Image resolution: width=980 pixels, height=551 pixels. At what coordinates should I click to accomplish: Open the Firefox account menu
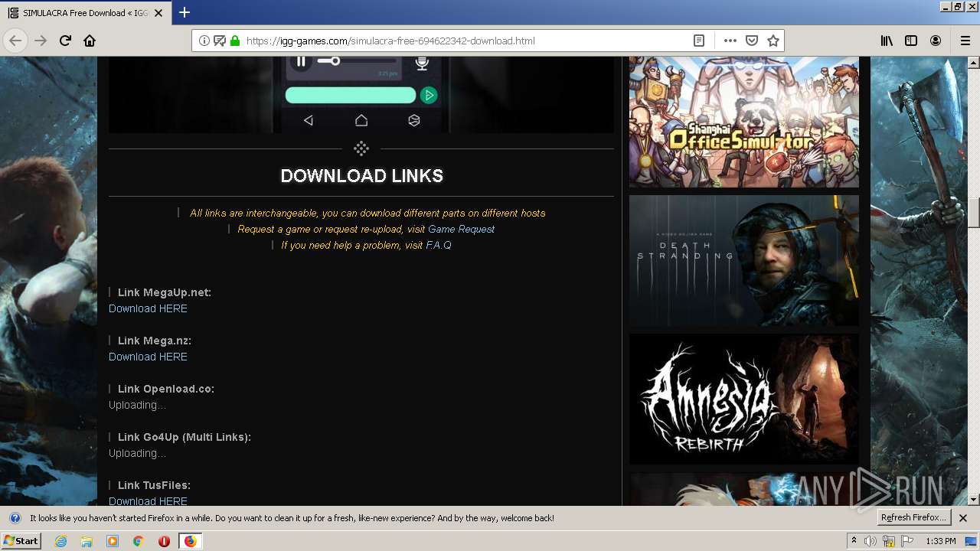coord(936,41)
